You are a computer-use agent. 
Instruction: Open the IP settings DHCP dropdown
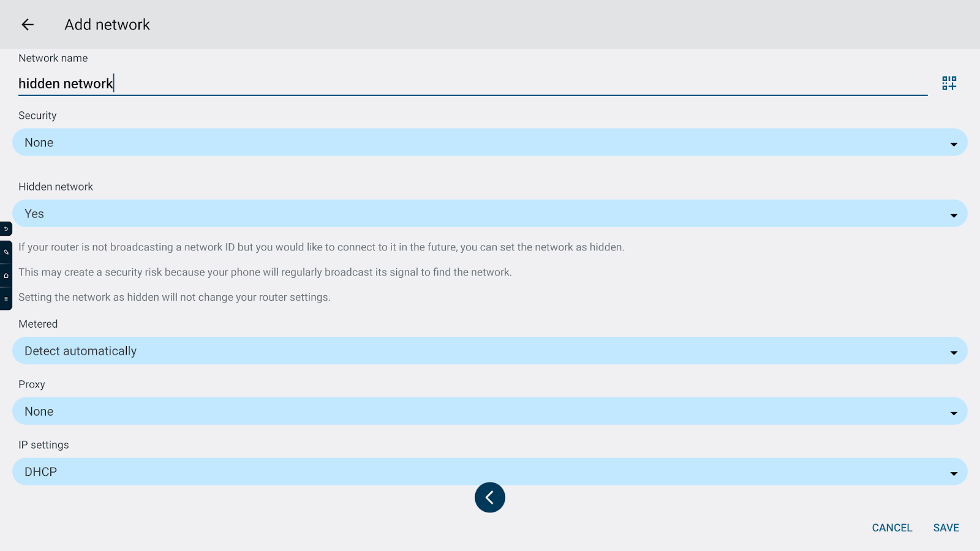(489, 472)
